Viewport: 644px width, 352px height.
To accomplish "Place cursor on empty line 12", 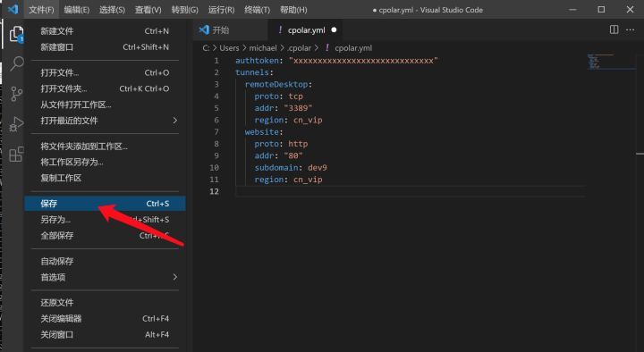I will [411, 191].
